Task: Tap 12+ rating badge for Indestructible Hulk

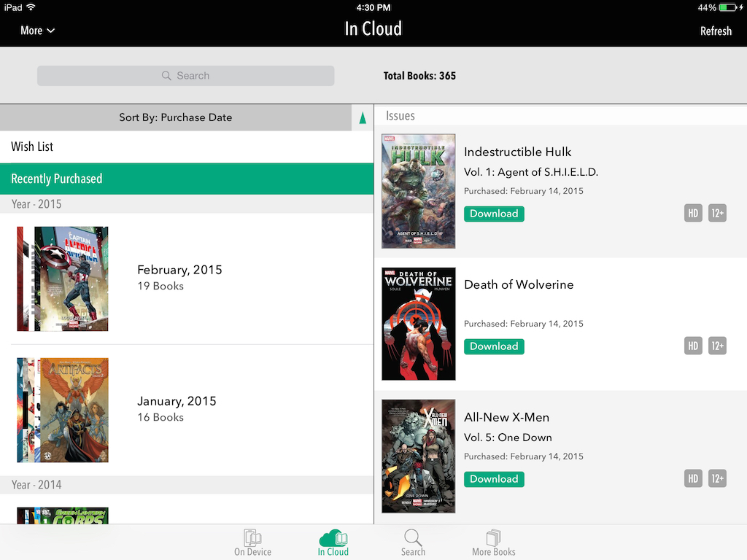Action: click(718, 214)
